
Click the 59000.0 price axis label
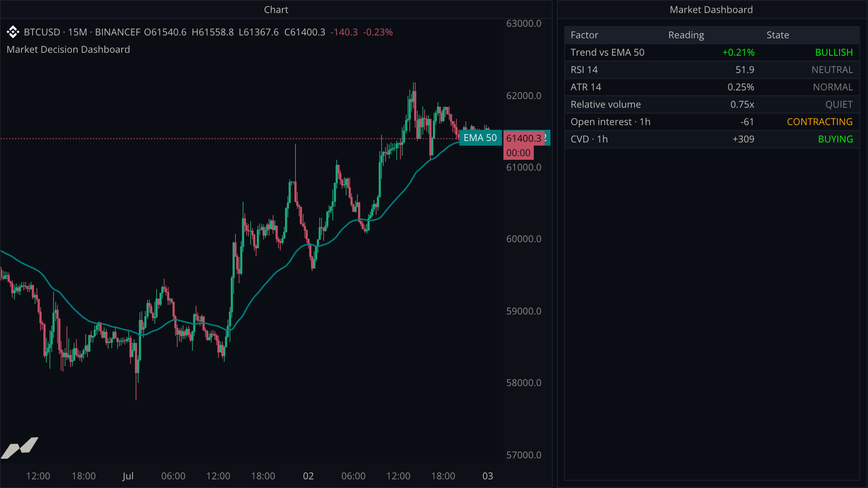tap(524, 311)
